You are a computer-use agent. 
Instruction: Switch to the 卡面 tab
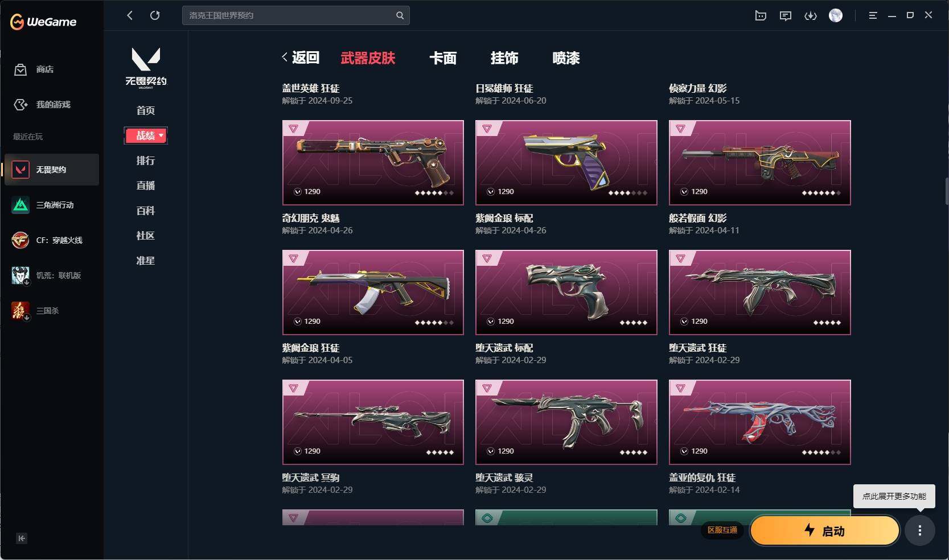tap(443, 58)
